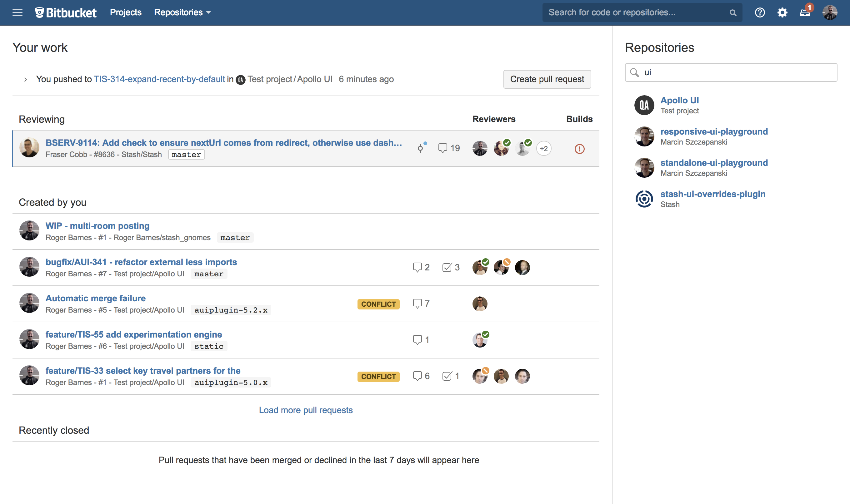Image resolution: width=850 pixels, height=504 pixels.
Task: Click the QA project icon in pushed notice
Action: click(x=240, y=80)
